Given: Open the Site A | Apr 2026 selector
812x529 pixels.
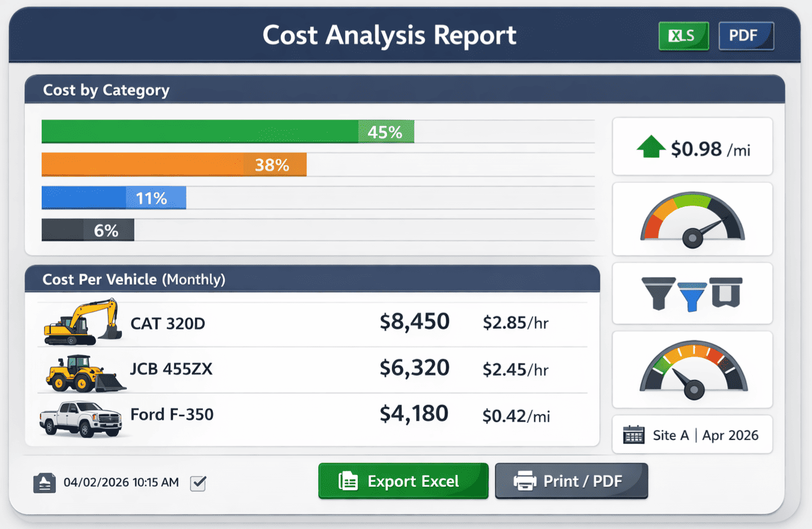Looking at the screenshot, I should pos(692,434).
